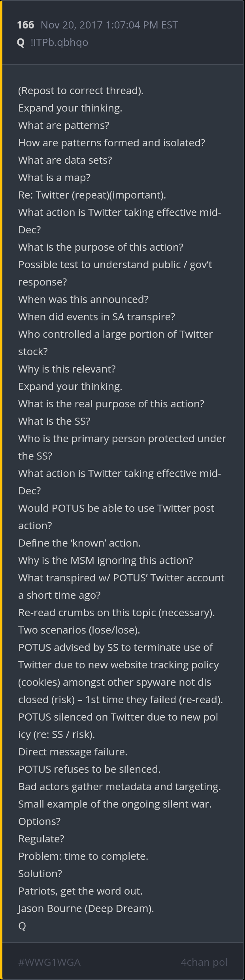245x980 pixels.
Task: Click 'POTUS refuses to be silenced.' line
Action: coord(89,769)
